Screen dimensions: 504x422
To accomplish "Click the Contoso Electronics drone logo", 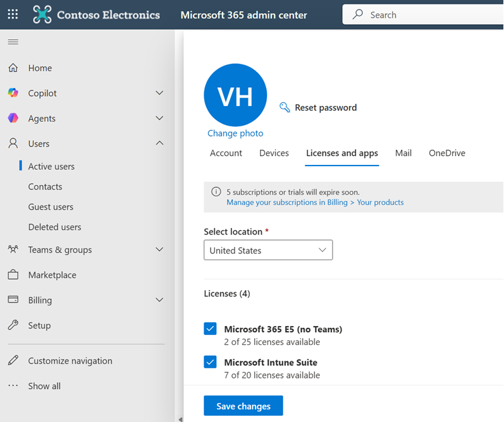I will coord(42,15).
